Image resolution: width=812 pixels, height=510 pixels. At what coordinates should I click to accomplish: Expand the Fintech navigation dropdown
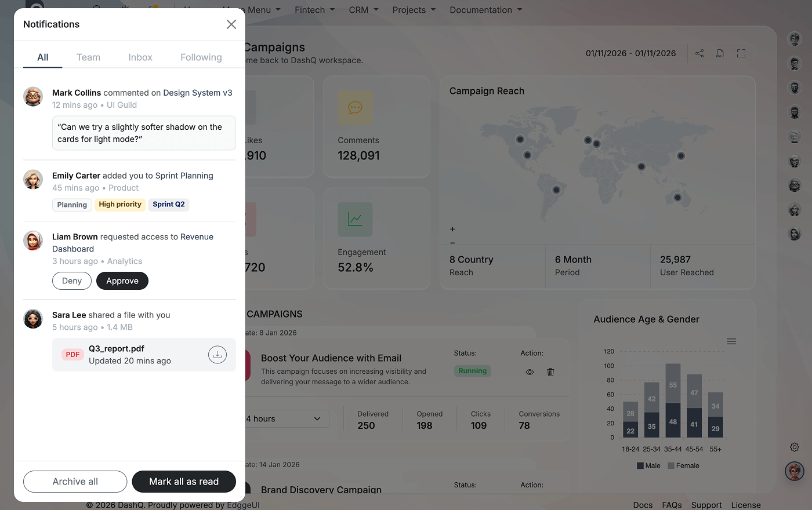(314, 10)
